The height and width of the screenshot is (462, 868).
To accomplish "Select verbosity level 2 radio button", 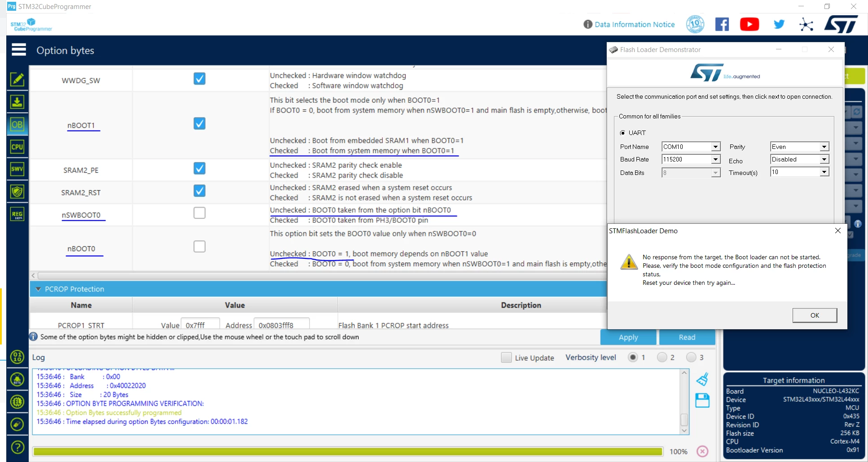I will 662,357.
